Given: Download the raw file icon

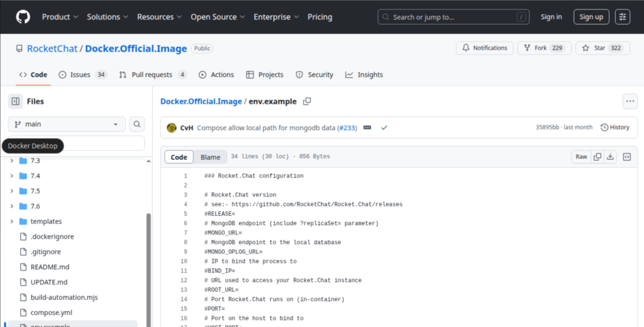Looking at the screenshot, I should pyautogui.click(x=610, y=157).
